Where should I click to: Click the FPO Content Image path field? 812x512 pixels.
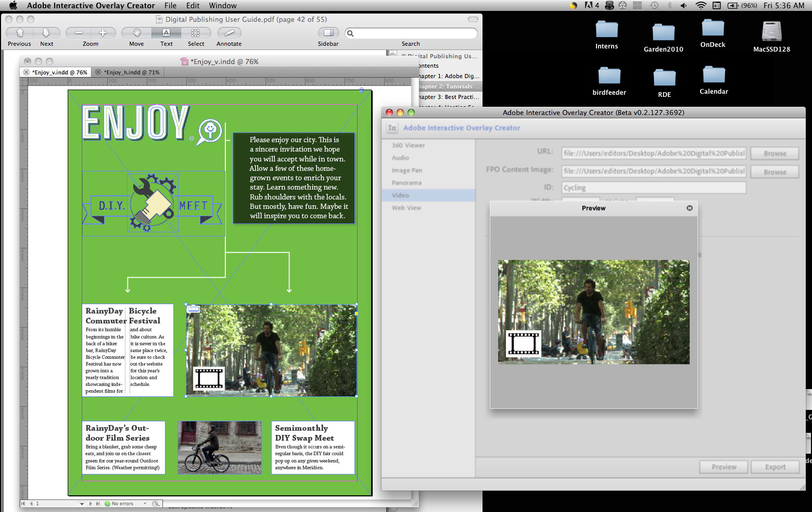tap(654, 171)
